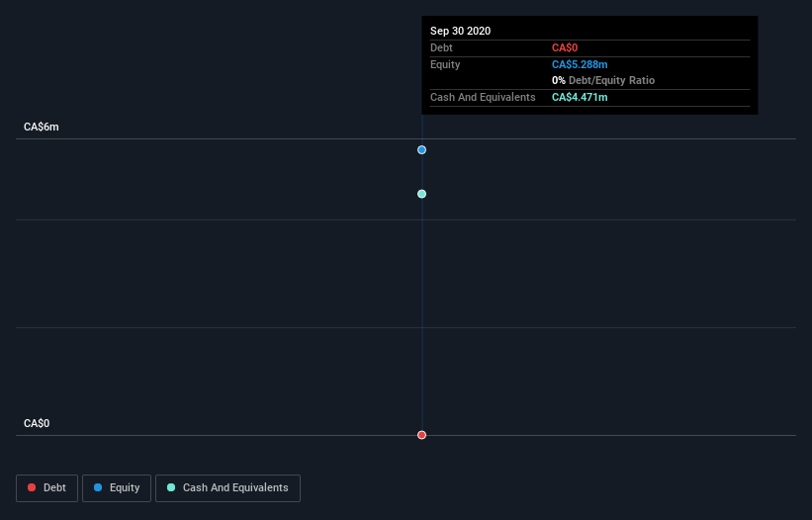Viewport: 812px width, 520px height.
Task: Click the CA$0 axis label
Action: [37, 423]
